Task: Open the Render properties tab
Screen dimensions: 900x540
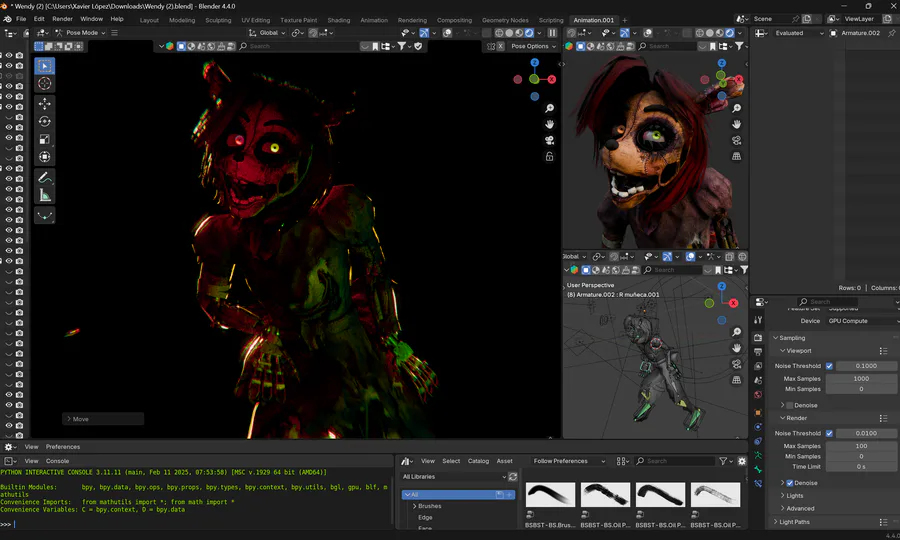Action: [758, 337]
